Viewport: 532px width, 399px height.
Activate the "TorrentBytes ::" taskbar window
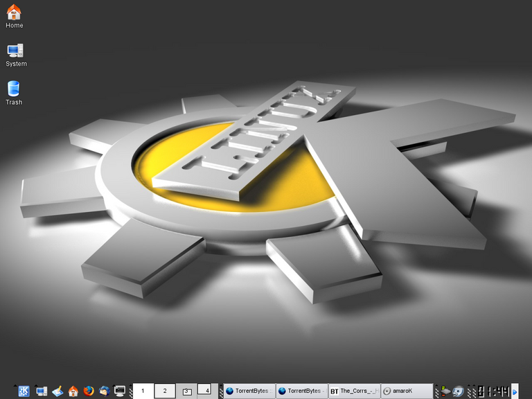point(249,391)
